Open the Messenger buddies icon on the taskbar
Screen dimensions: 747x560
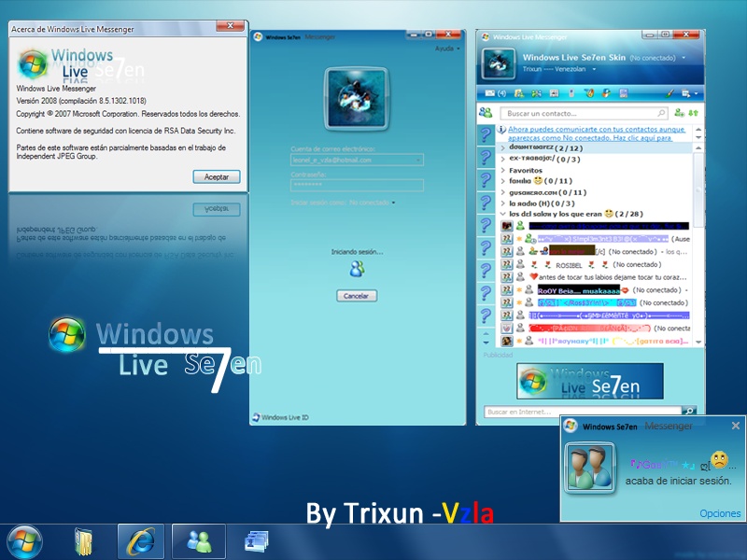tap(199, 541)
